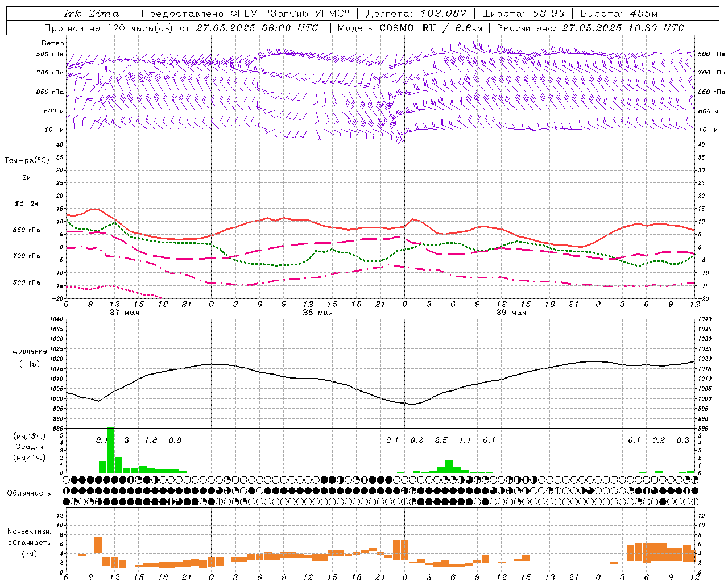Click the 0.8 precipitation total
This screenshot has width=728, height=582.
tap(175, 440)
